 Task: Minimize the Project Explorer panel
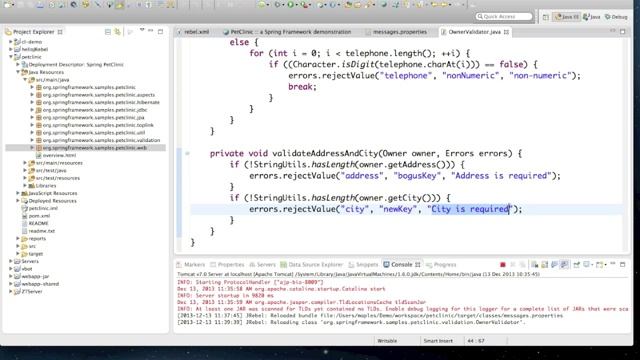(151, 31)
